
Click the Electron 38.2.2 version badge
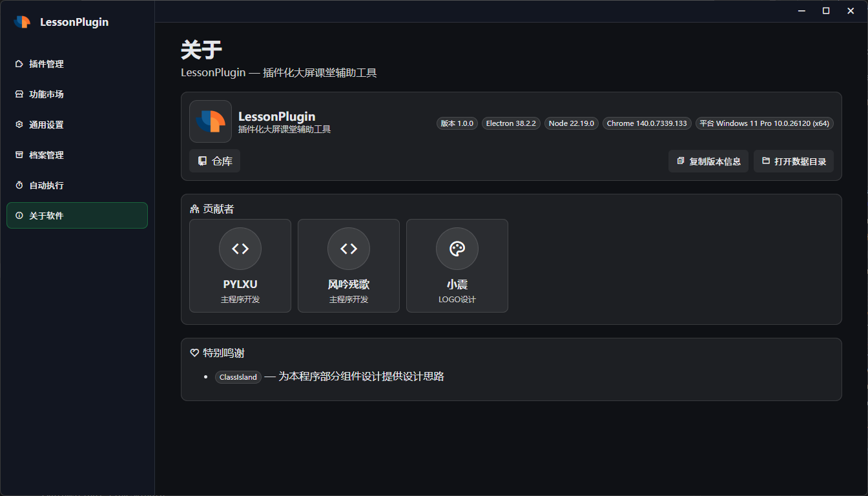[511, 123]
